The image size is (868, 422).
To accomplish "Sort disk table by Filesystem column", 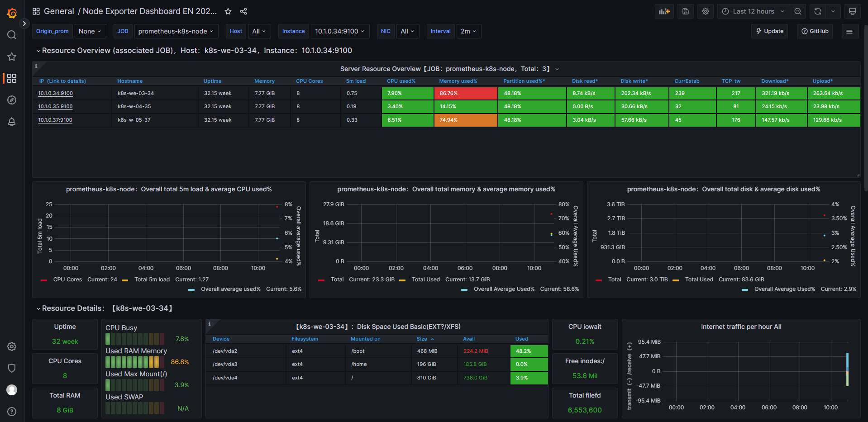I will coord(305,339).
